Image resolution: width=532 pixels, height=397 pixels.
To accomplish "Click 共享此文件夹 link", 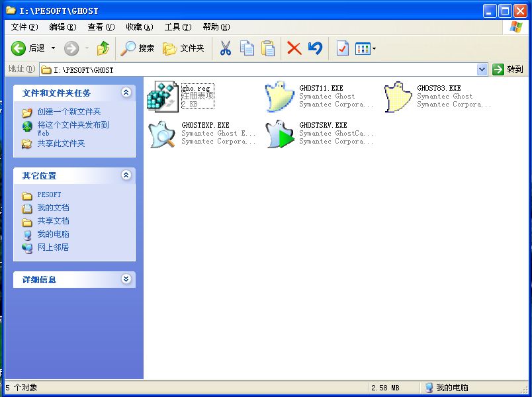I will click(61, 144).
